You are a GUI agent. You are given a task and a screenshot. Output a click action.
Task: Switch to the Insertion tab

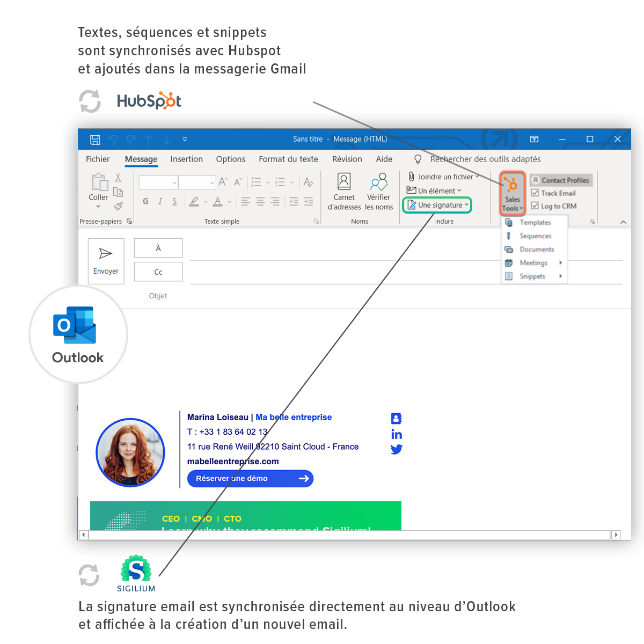[x=187, y=159]
